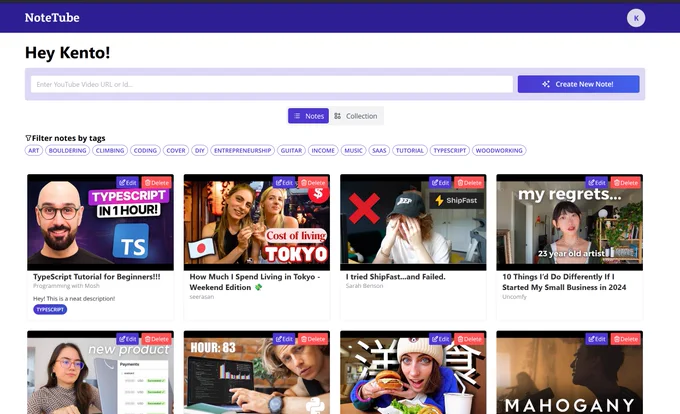The height and width of the screenshot is (414, 680).
Task: Toggle the WOODWORKING tag filter chip
Action: [x=499, y=150]
